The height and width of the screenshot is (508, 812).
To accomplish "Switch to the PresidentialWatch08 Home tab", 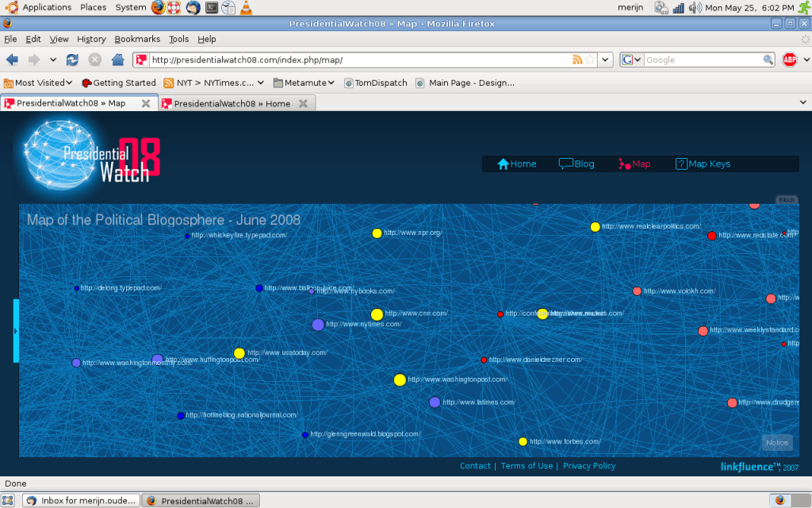I will [x=230, y=102].
